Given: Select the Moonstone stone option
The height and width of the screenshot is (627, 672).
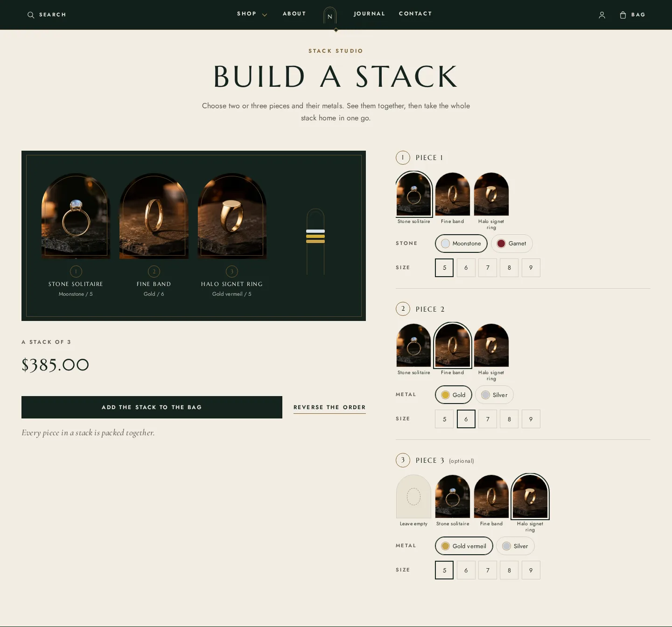Looking at the screenshot, I should 461,244.
